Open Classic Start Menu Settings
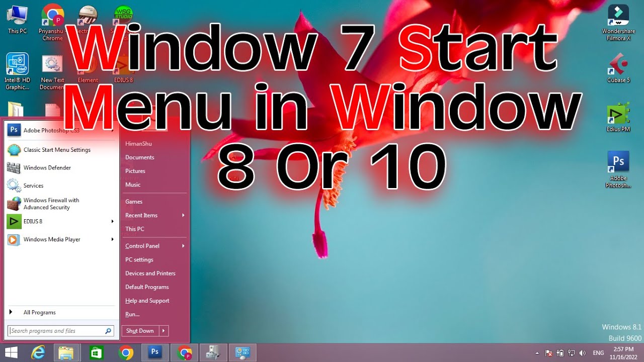 pos(61,150)
